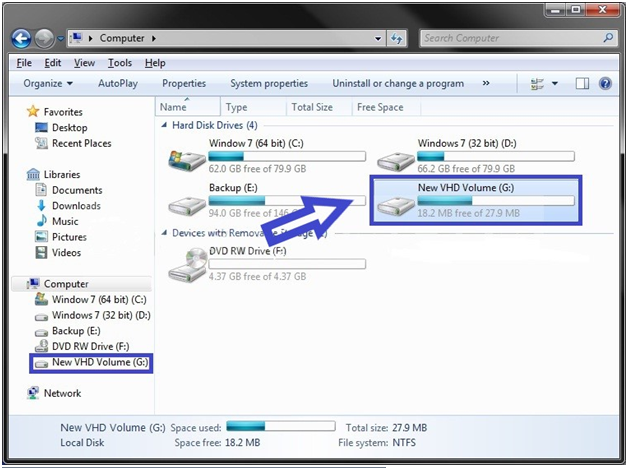Open the File menu
The width and height of the screenshot is (628, 470).
pos(24,63)
